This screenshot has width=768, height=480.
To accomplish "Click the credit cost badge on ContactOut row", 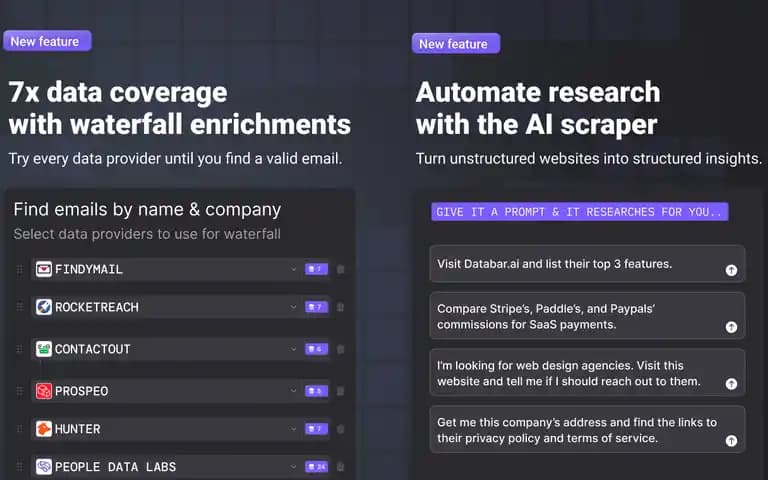I will click(x=316, y=349).
